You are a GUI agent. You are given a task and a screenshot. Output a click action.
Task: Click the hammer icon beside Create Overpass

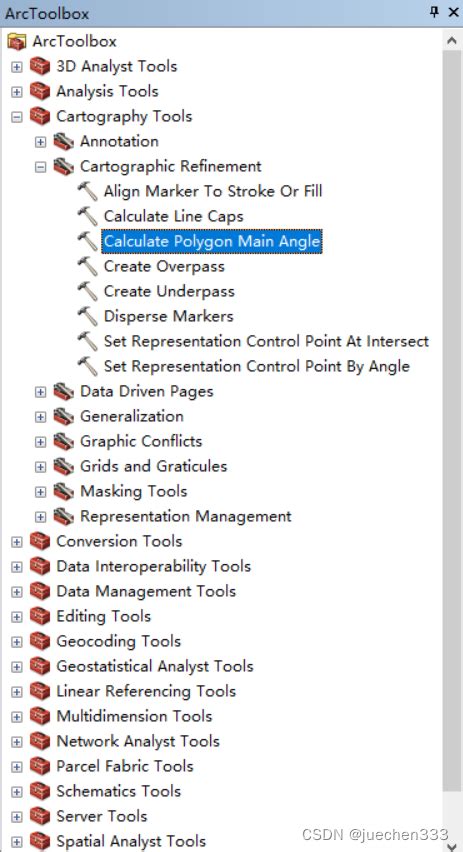point(87,266)
